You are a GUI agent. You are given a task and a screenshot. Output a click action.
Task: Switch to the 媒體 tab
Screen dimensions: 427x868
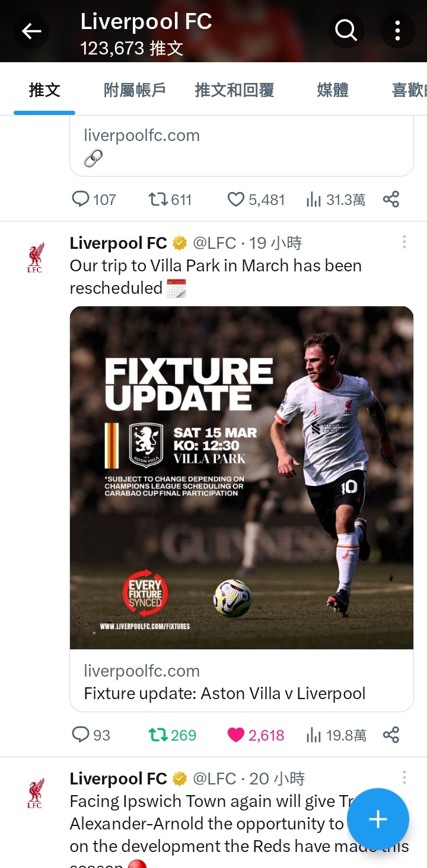click(333, 90)
